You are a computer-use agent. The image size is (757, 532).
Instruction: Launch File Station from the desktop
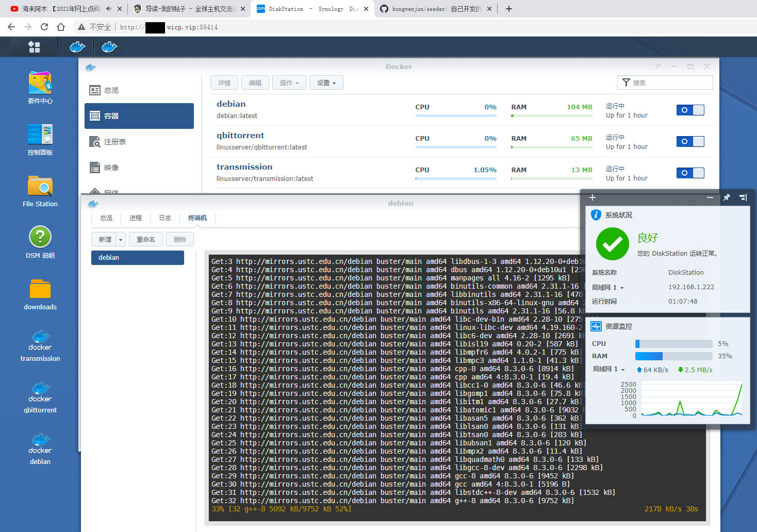tap(40, 191)
